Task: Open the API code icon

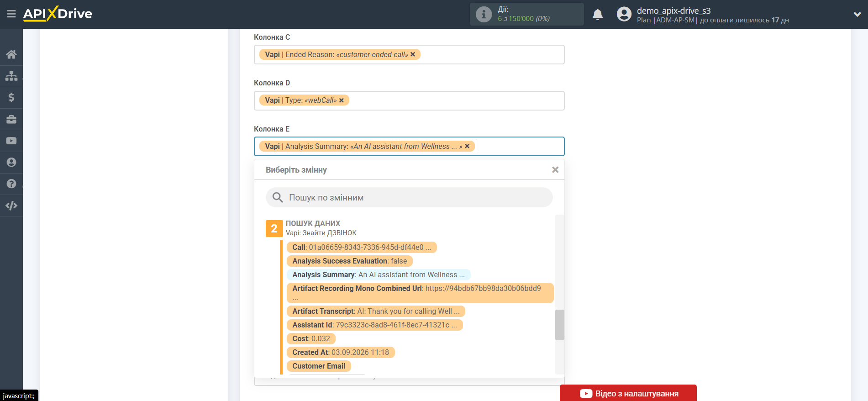Action: point(11,206)
